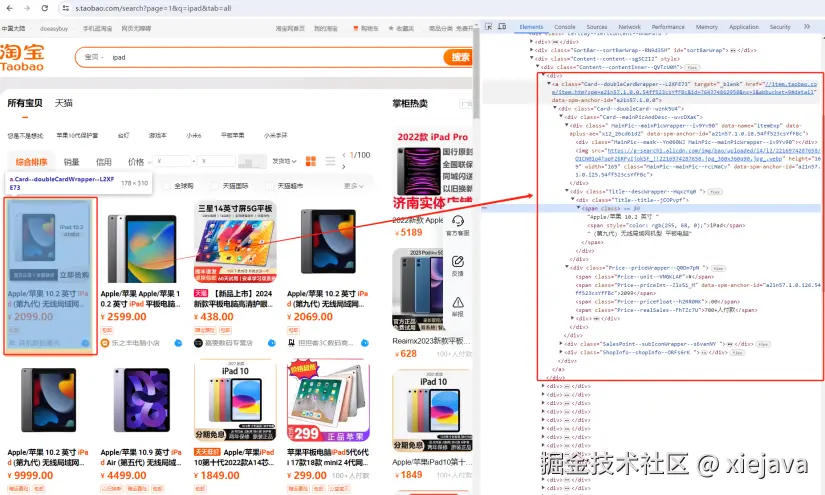
Task: Open the Security tab
Action: click(780, 27)
